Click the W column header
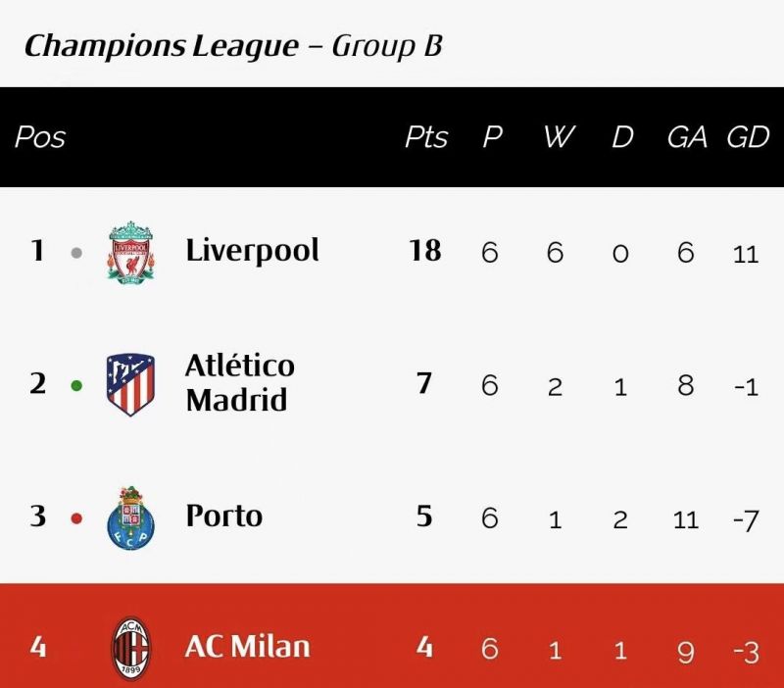Image resolution: width=784 pixels, height=688 pixels. (559, 136)
